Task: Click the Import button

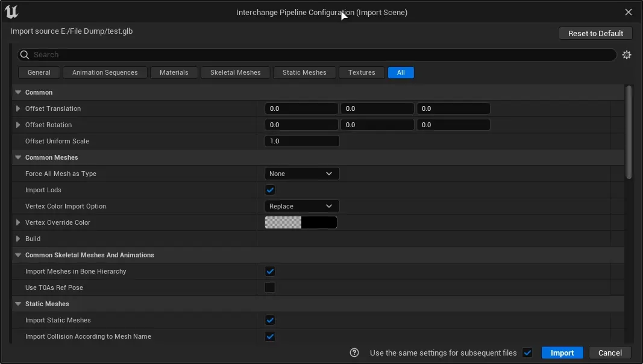Action: coord(562,353)
